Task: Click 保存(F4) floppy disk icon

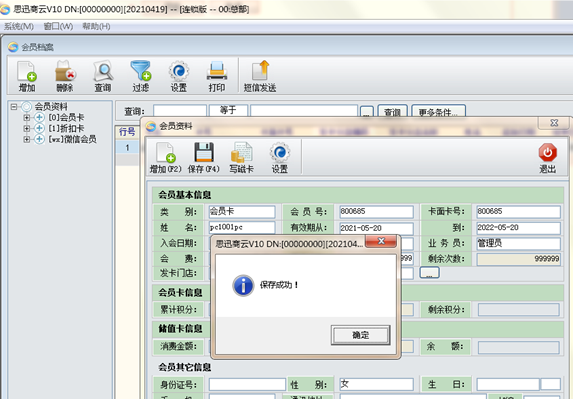Action: pyautogui.click(x=204, y=152)
